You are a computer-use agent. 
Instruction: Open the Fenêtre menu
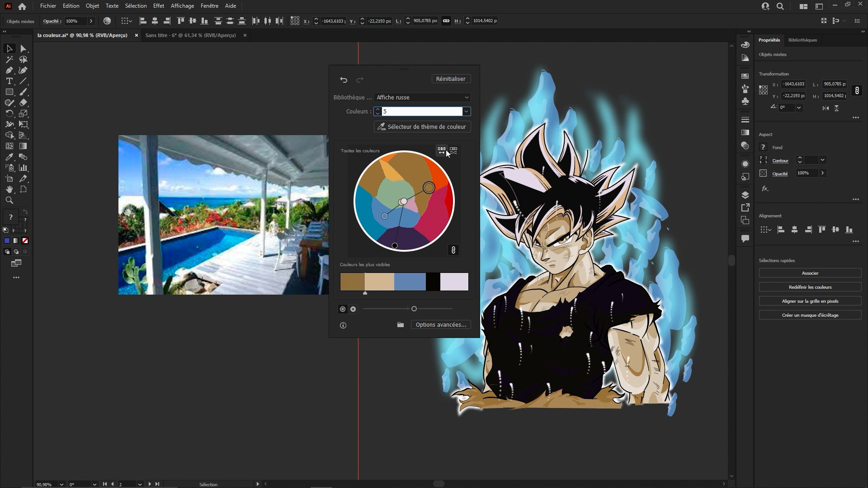(x=209, y=6)
